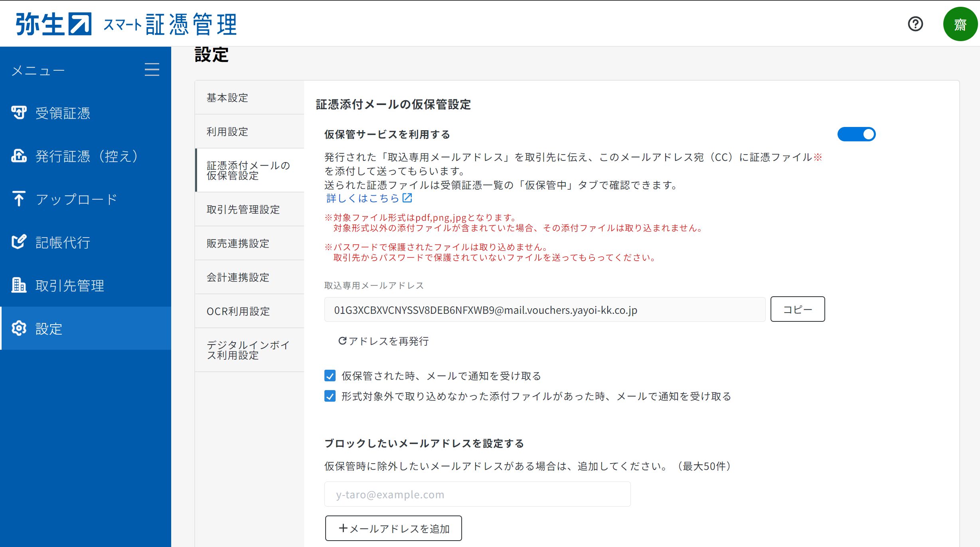The image size is (980, 547).
Task: Collapse the menu with the hamburger icon
Action: [x=152, y=69]
